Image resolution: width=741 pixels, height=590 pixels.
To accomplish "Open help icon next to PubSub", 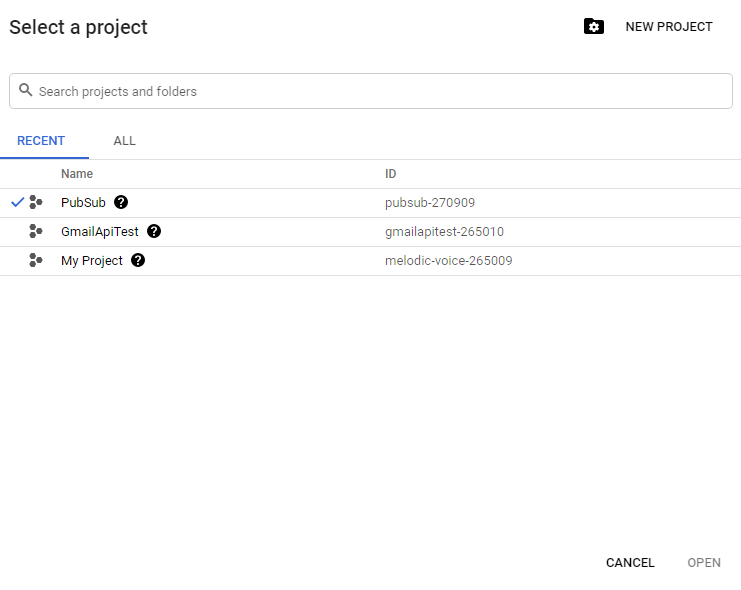I will (x=121, y=202).
